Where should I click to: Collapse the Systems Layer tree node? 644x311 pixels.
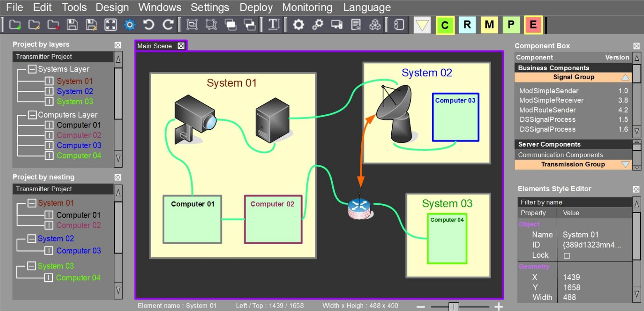[32, 69]
